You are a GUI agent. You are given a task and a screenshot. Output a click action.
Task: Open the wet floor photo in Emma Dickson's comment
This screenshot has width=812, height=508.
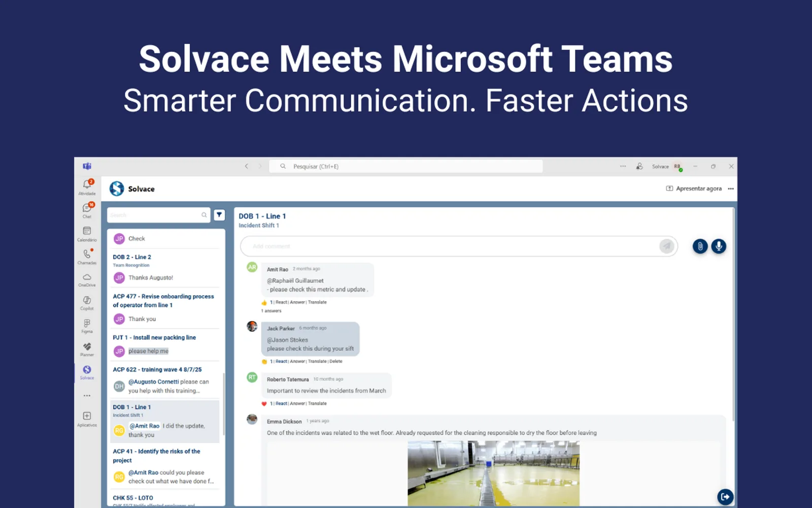point(493,473)
